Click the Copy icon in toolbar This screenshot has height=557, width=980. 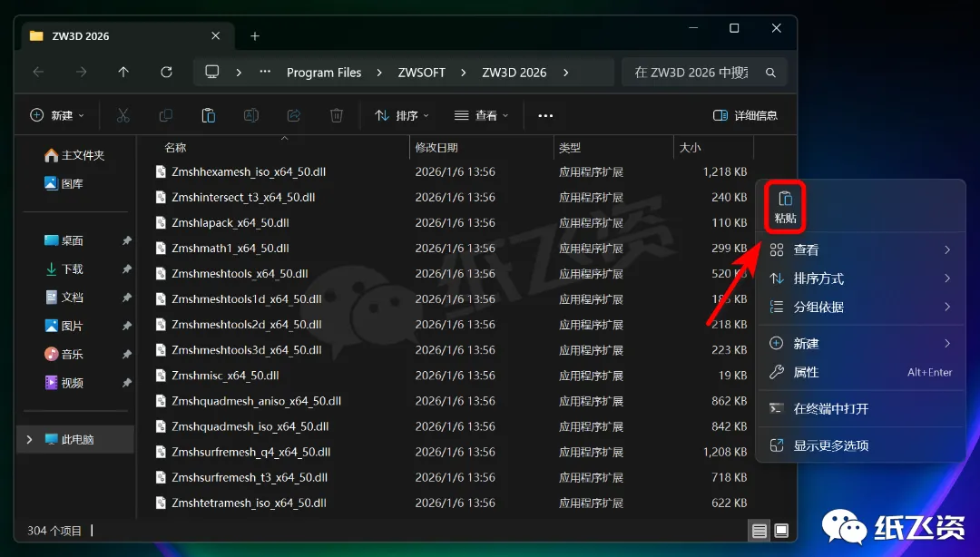166,115
